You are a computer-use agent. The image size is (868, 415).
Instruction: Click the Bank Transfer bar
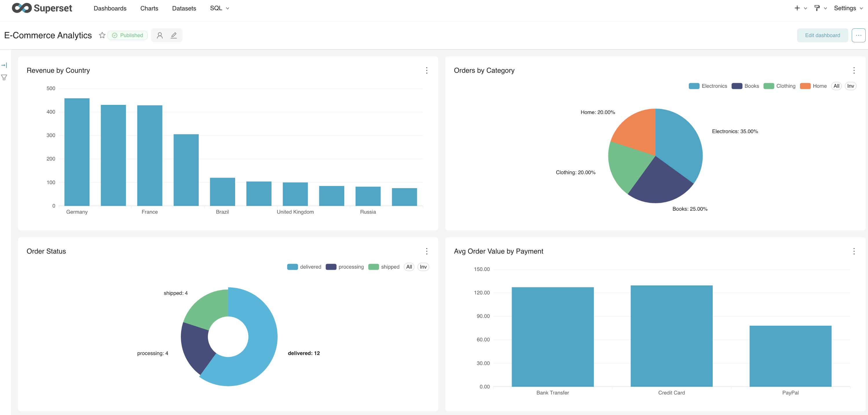[553, 337]
